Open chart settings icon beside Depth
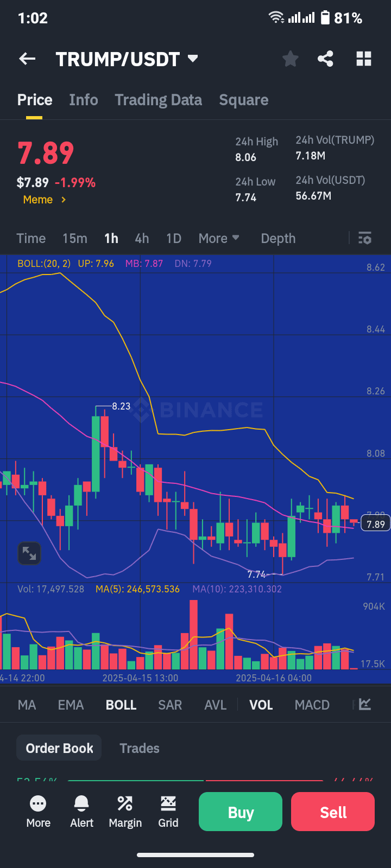 tap(365, 238)
